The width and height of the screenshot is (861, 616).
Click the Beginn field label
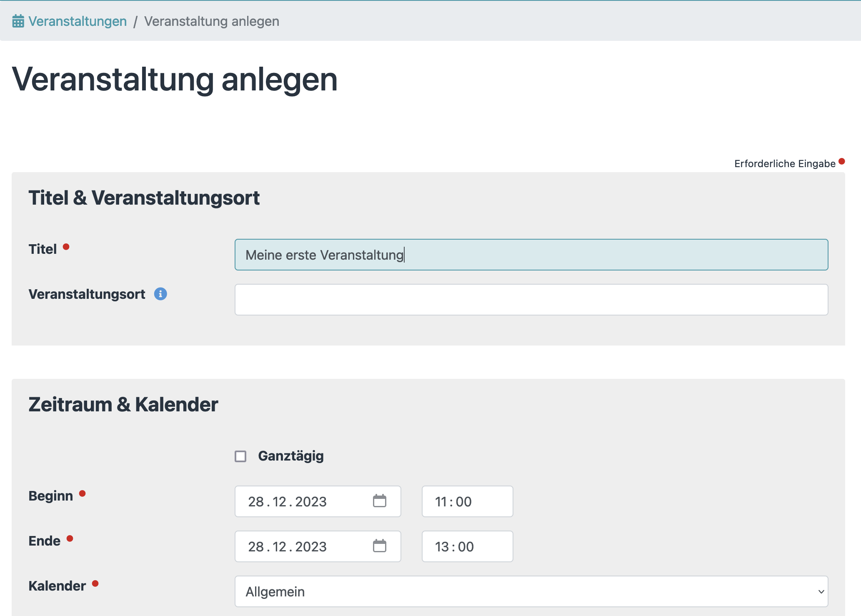(50, 496)
